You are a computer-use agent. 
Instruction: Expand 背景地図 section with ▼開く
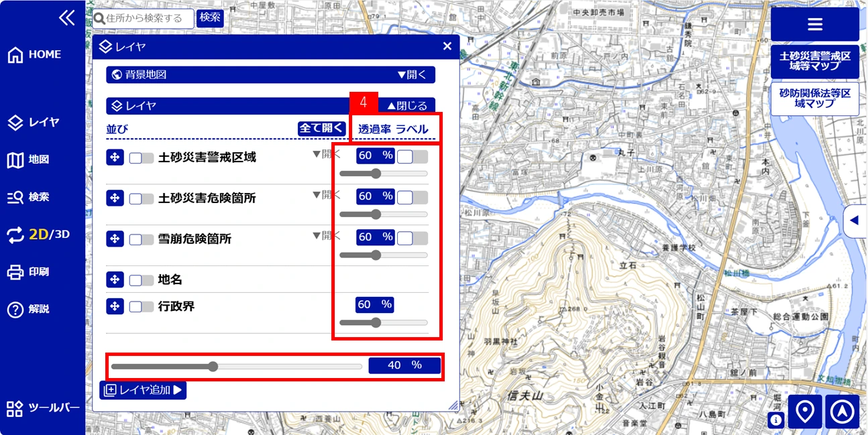(x=411, y=75)
